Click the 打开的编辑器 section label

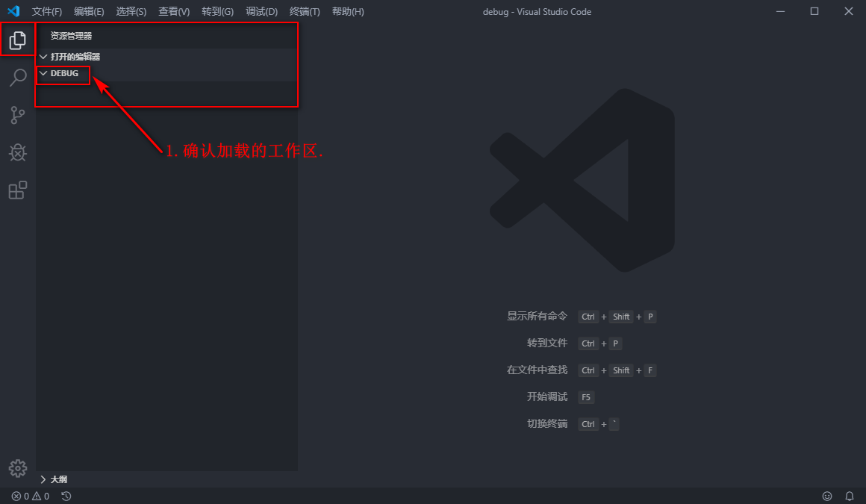[75, 57]
